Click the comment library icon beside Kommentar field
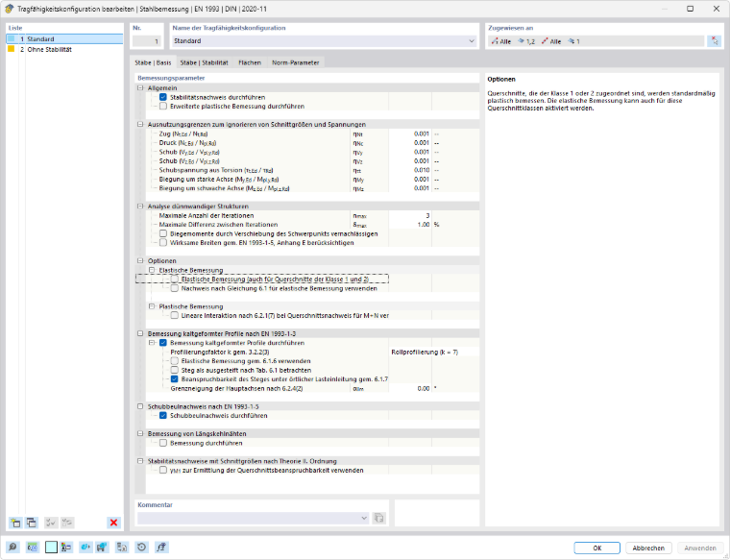This screenshot has width=730, height=560. click(379, 518)
